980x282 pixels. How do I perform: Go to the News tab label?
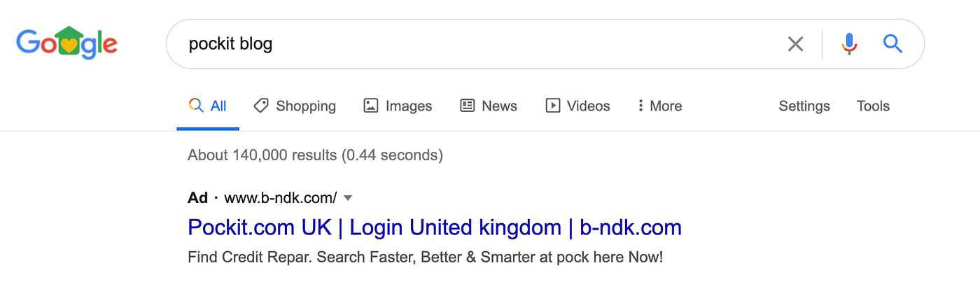click(499, 106)
